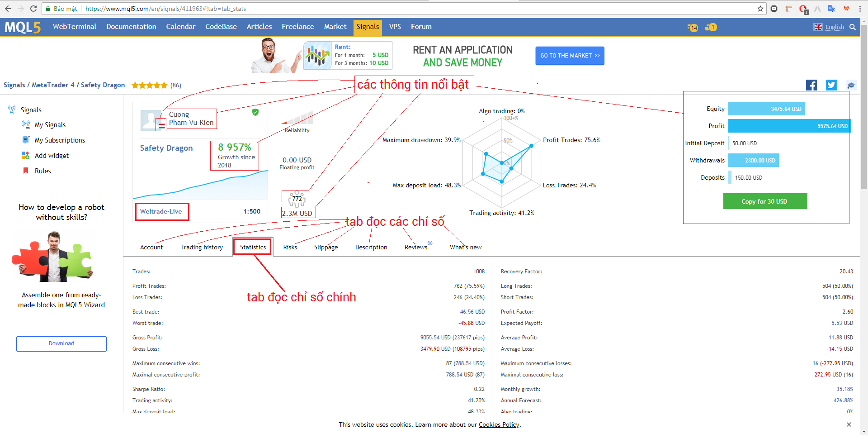Click the five-star rating icons
The height and width of the screenshot is (448, 868).
150,85
